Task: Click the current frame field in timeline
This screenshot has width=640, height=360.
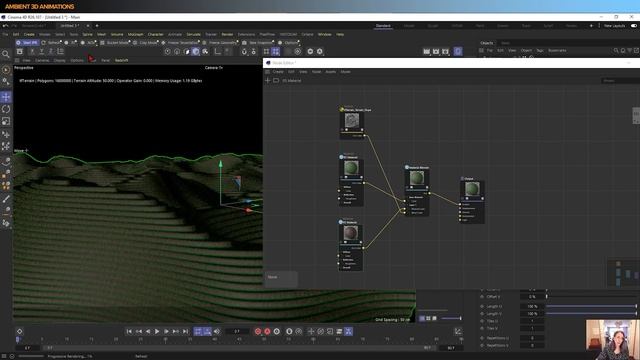Action: tap(237, 331)
